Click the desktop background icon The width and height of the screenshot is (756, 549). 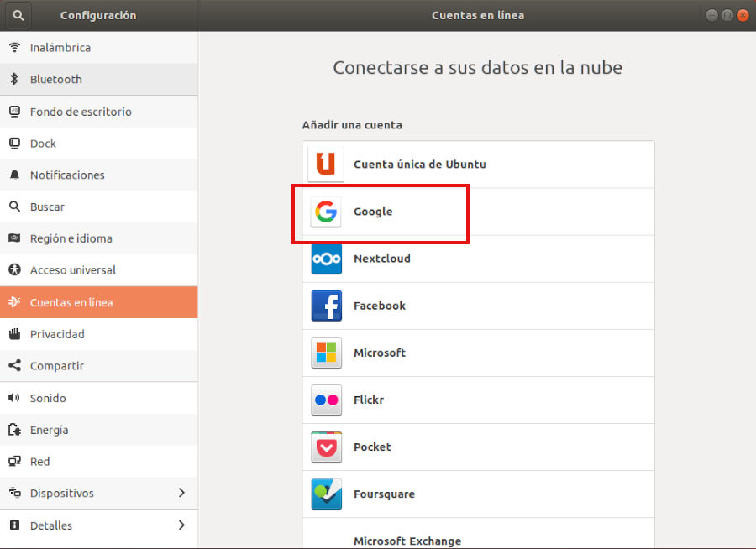pos(15,112)
